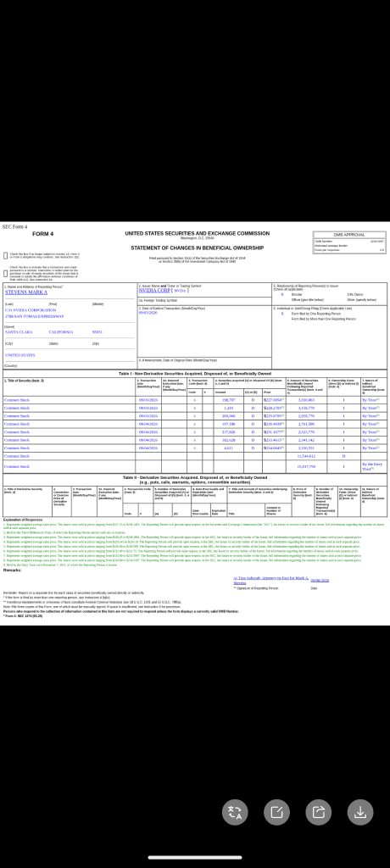Check the Section 16 no-longer-subject box

pos(6,256)
